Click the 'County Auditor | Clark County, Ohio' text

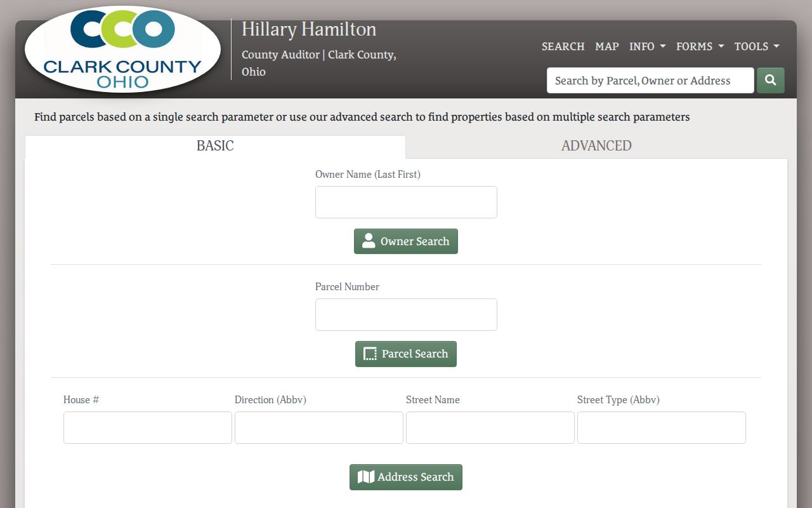pyautogui.click(x=319, y=63)
